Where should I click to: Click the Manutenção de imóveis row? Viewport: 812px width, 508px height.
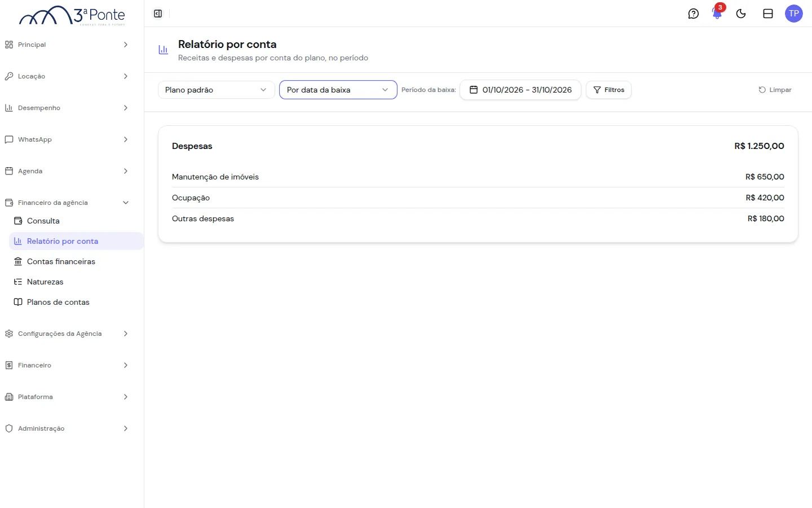click(x=478, y=177)
